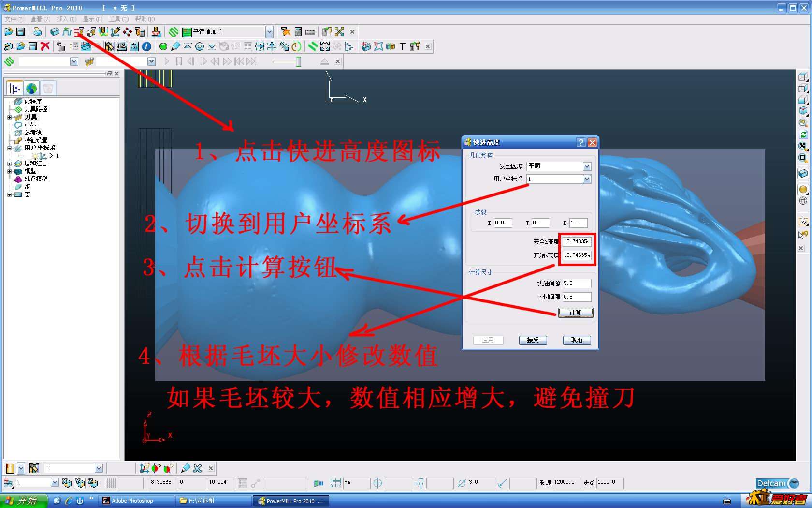This screenshot has width=812, height=508.
Task: Click the simulation go to end button
Action: pos(251,61)
